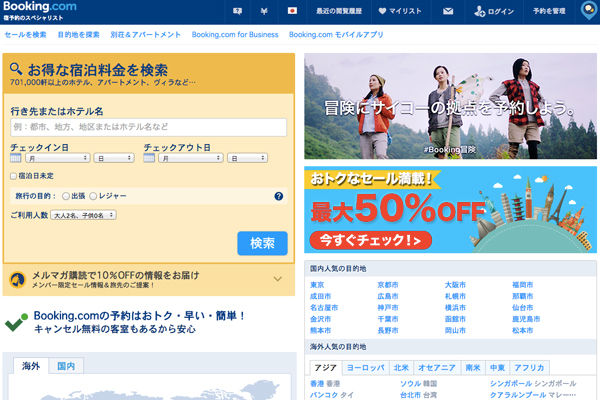
Task: Open the adventure banner with three hikers
Action: (450, 106)
